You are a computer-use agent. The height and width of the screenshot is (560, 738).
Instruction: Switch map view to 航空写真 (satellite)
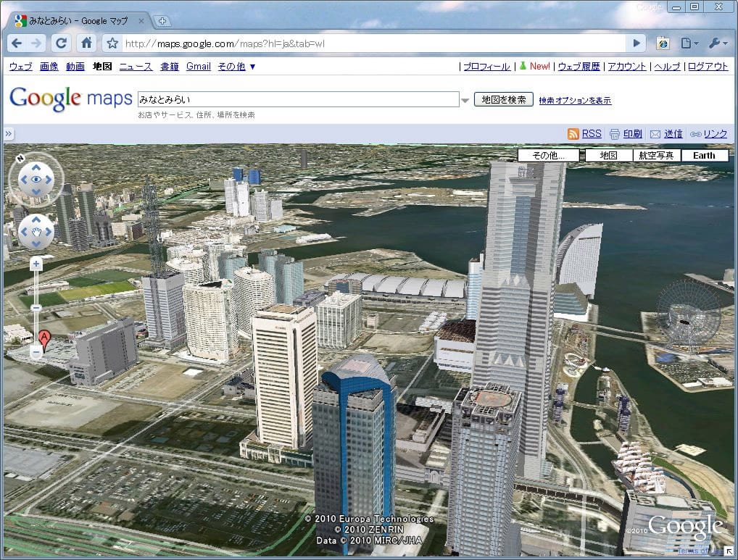[x=656, y=155]
